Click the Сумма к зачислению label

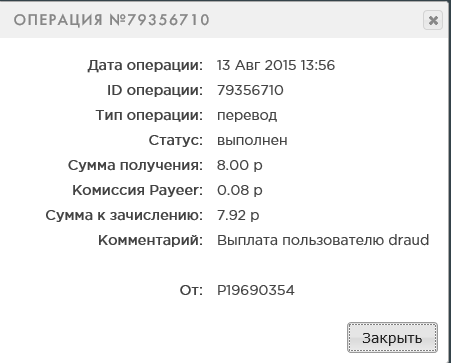(x=124, y=215)
